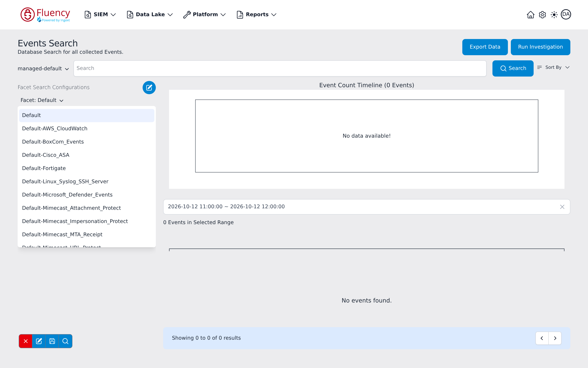Select Default-Fortigate facet

(87, 168)
